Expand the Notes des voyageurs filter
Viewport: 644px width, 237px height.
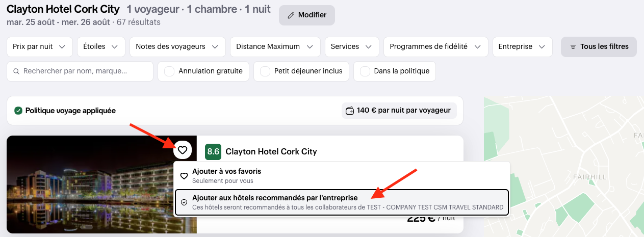pyautogui.click(x=177, y=47)
